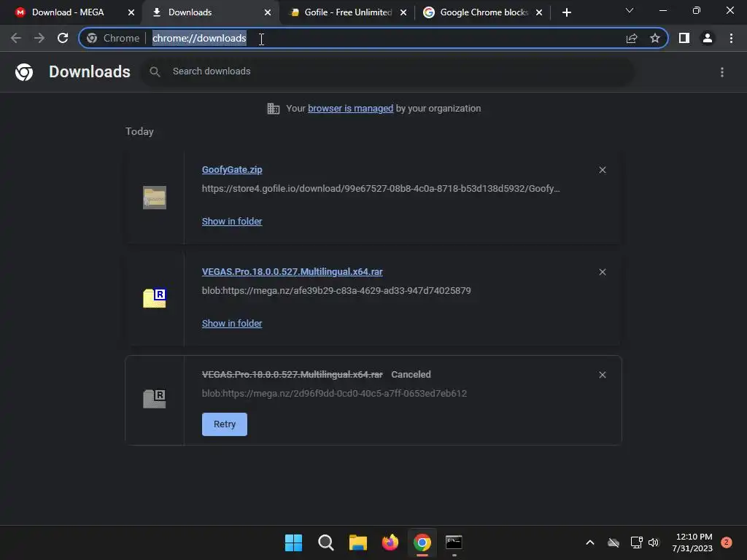The height and width of the screenshot is (560, 747).
Task: Show hidden system tray icons
Action: click(x=589, y=542)
